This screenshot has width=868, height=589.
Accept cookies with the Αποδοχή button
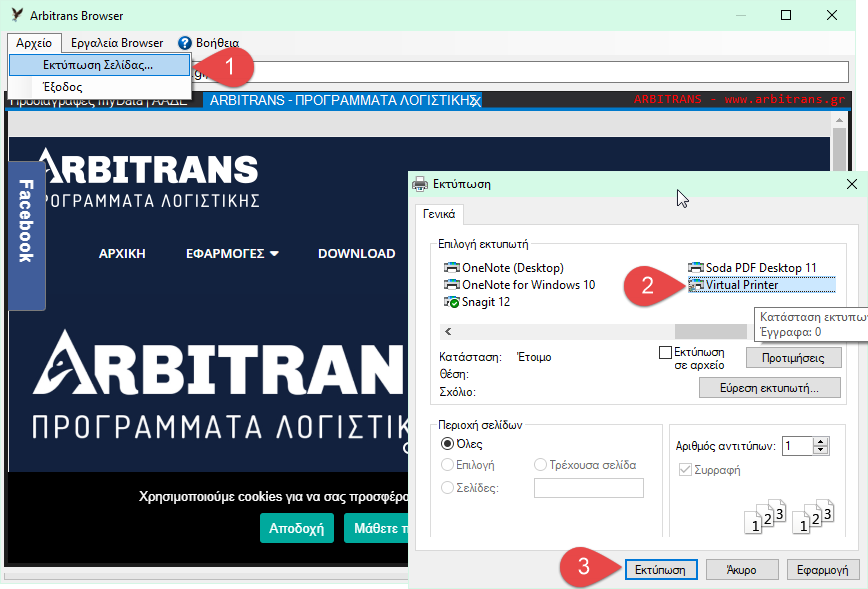(297, 528)
